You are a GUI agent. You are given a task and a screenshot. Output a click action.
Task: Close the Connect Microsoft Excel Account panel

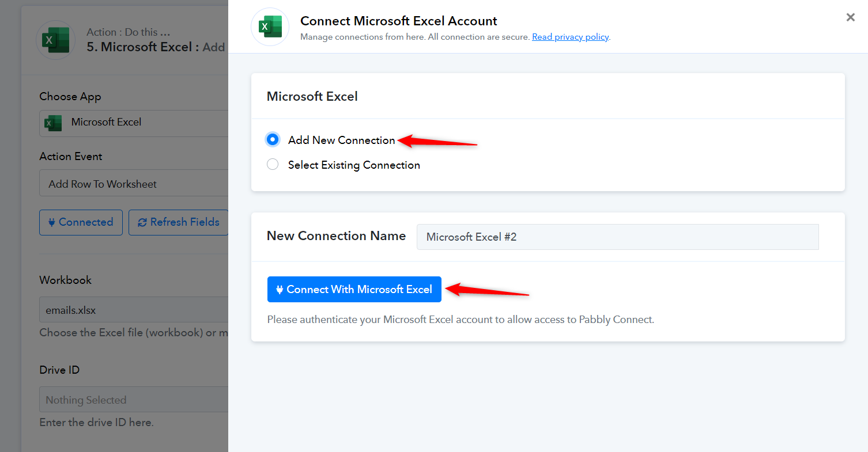tap(850, 17)
